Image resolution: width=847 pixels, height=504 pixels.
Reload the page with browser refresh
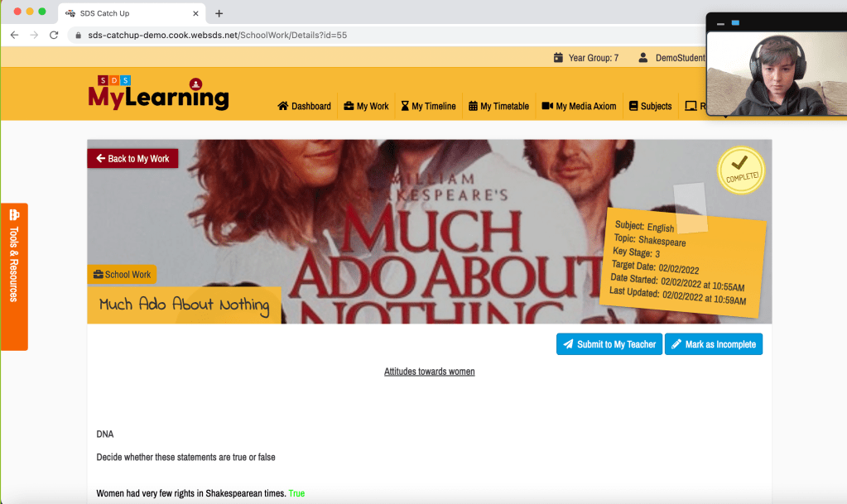(x=54, y=36)
